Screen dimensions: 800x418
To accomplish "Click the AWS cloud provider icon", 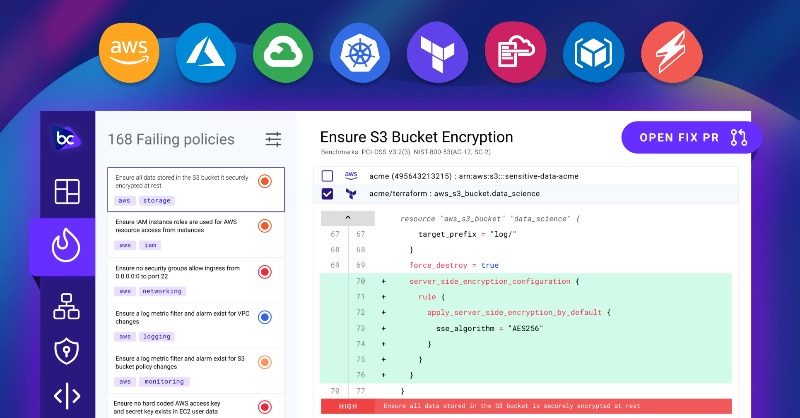I will pos(129,52).
